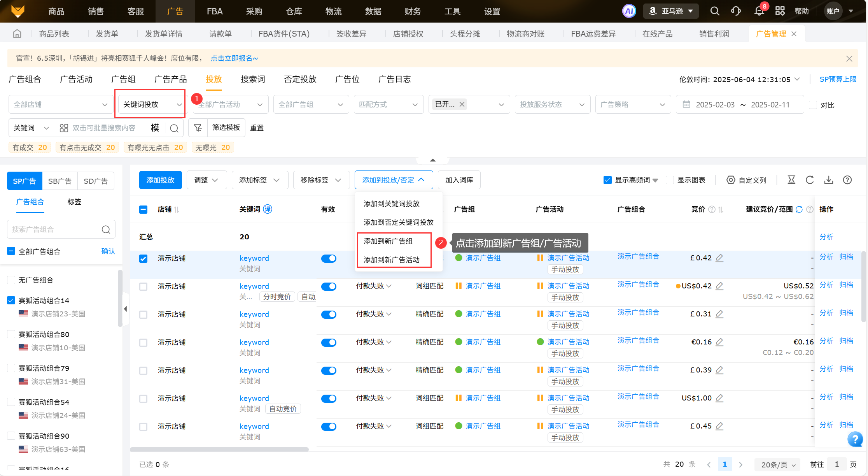Click the customer service headset icon
Viewport: 868px width, 476px height.
click(x=736, y=11)
